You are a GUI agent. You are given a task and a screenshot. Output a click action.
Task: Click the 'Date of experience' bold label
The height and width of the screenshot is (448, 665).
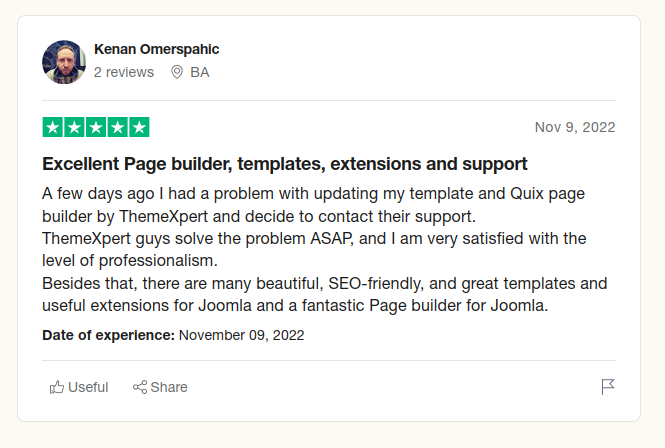pos(108,335)
